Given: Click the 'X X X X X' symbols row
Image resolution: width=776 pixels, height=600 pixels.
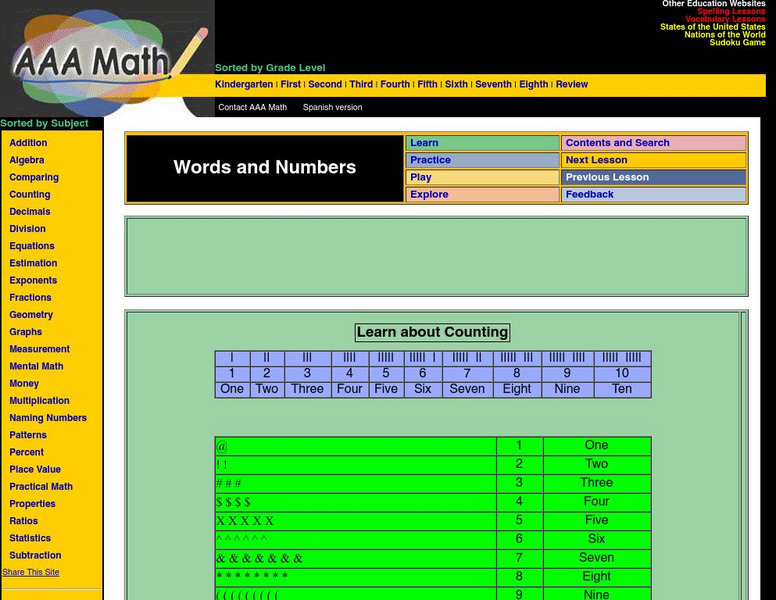Looking at the screenshot, I should [x=356, y=521].
